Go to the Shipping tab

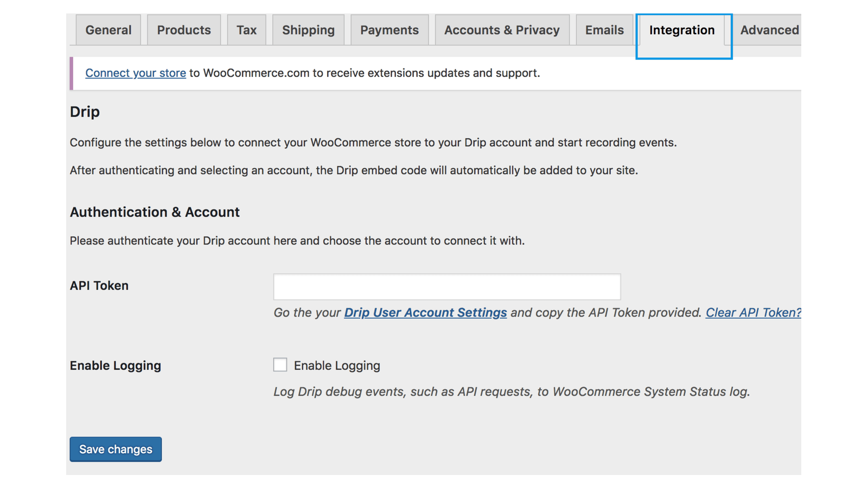coord(308,30)
